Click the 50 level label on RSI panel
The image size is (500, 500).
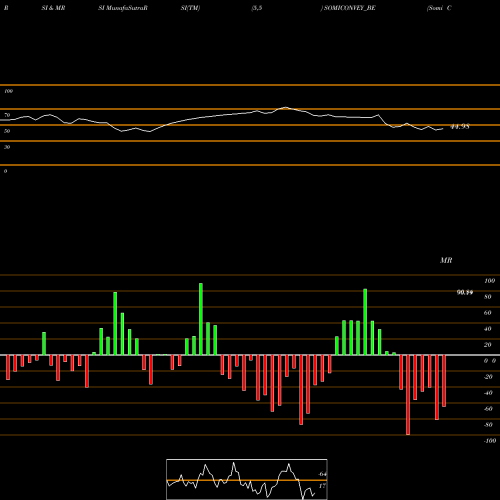(7, 131)
